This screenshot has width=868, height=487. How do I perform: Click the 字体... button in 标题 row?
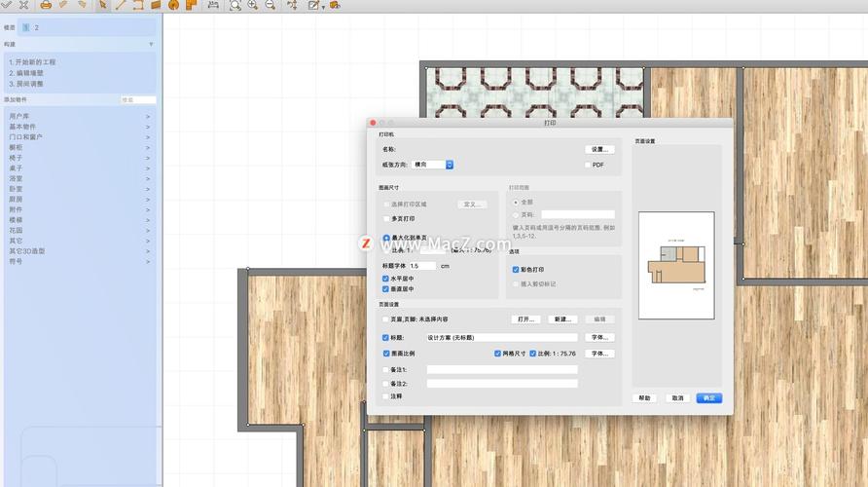point(599,337)
